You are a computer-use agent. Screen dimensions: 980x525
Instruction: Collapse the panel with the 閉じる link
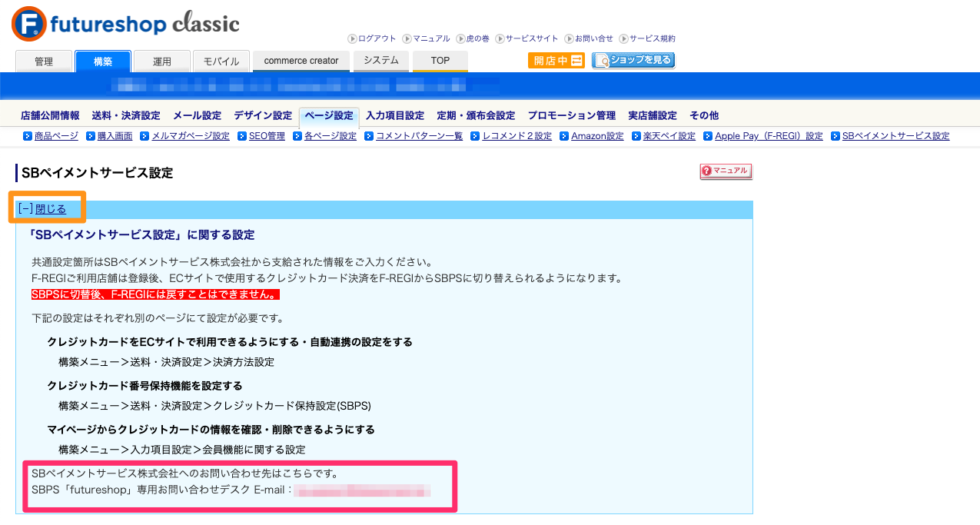point(51,209)
